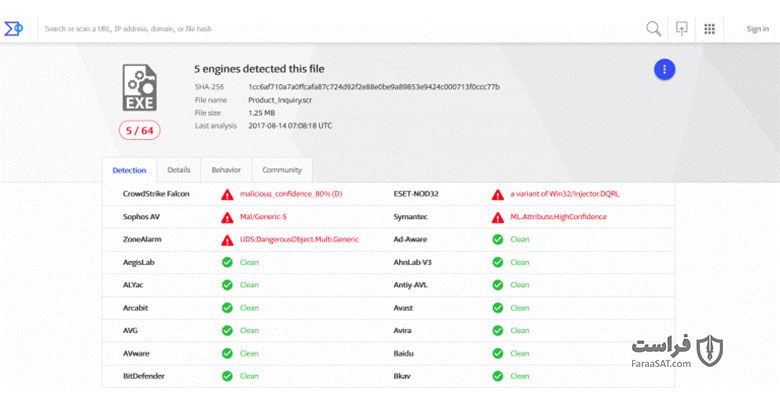Image resolution: width=780 pixels, height=405 pixels.
Task: Click the Avast green check icon
Action: point(497,308)
